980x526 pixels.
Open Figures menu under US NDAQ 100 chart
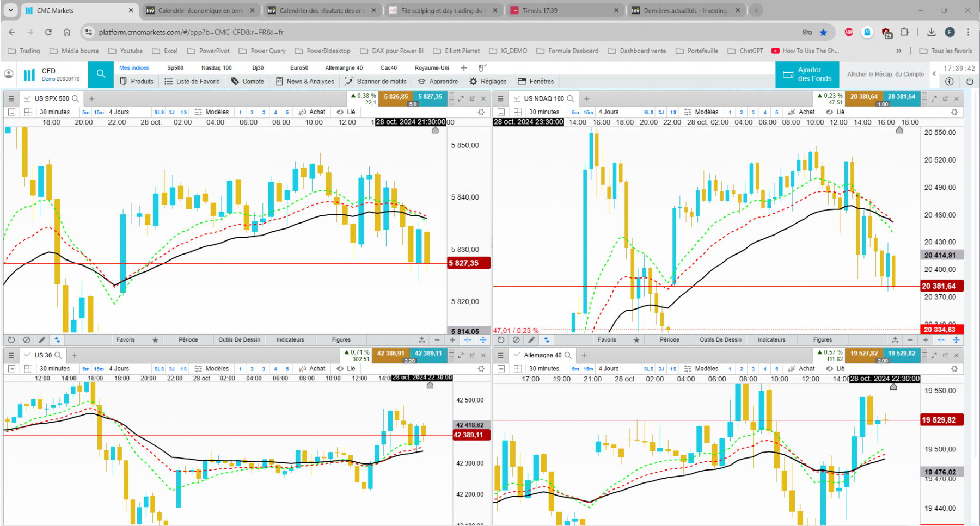(823, 340)
